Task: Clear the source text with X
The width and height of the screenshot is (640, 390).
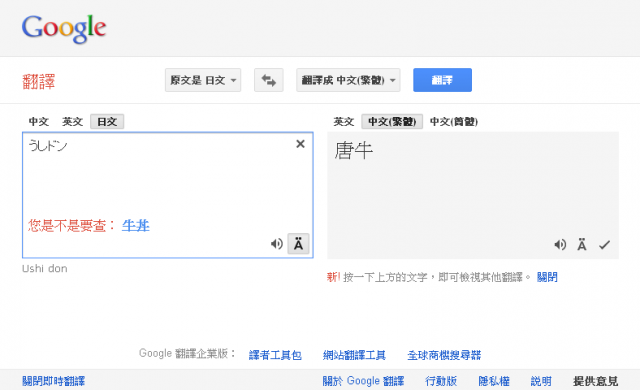Action: click(x=300, y=144)
